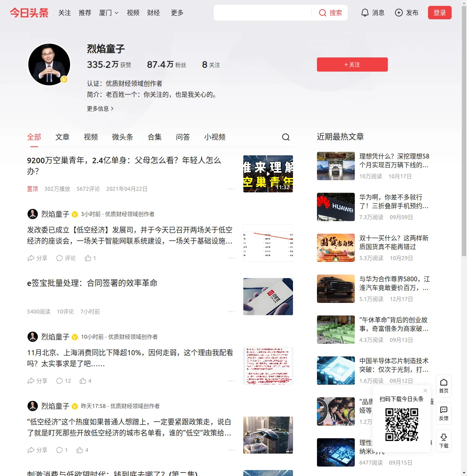467x476 pixels.
Task: Like the “低空经济”热度 post
Action: point(82,450)
